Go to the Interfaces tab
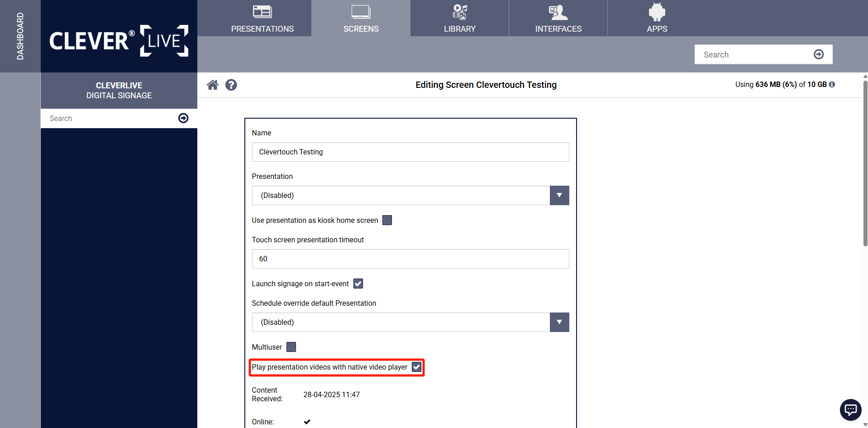Viewport: 868px width, 428px height. [x=558, y=18]
